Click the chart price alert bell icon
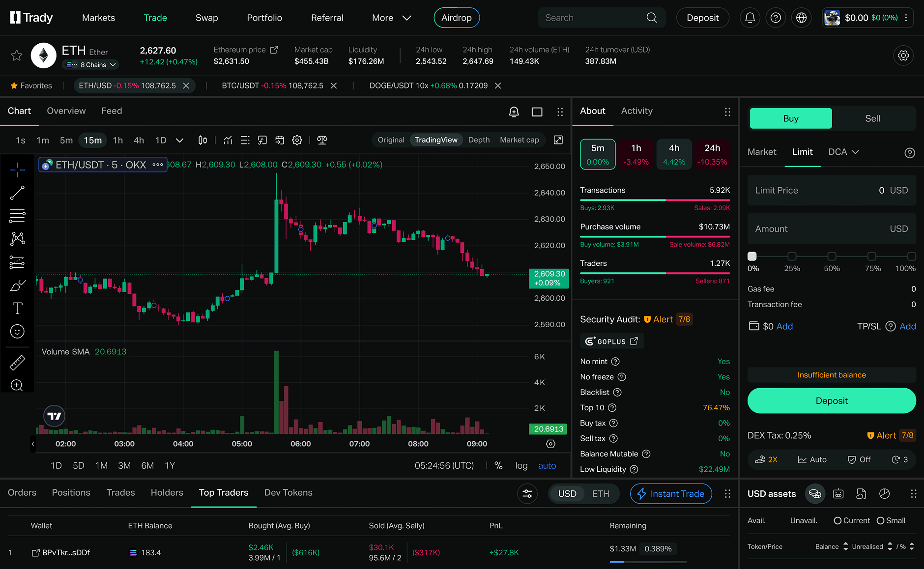 click(x=514, y=112)
